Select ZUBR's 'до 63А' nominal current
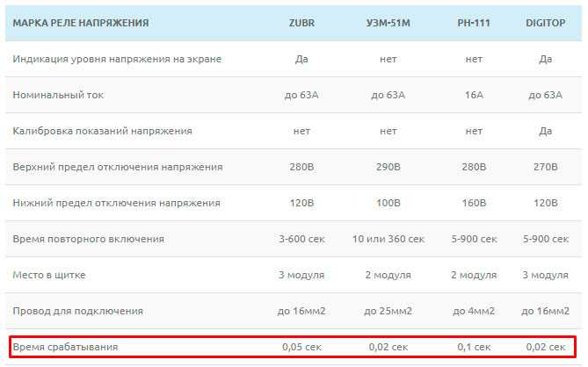Image resolution: width=588 pixels, height=367 pixels. click(301, 95)
